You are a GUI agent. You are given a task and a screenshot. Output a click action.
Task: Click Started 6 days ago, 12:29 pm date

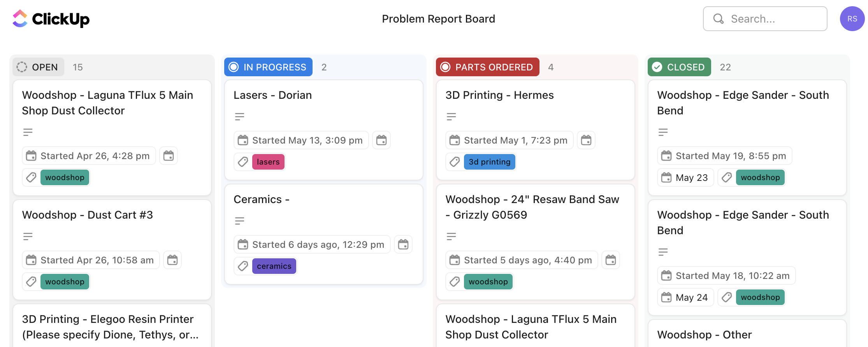coord(312,244)
